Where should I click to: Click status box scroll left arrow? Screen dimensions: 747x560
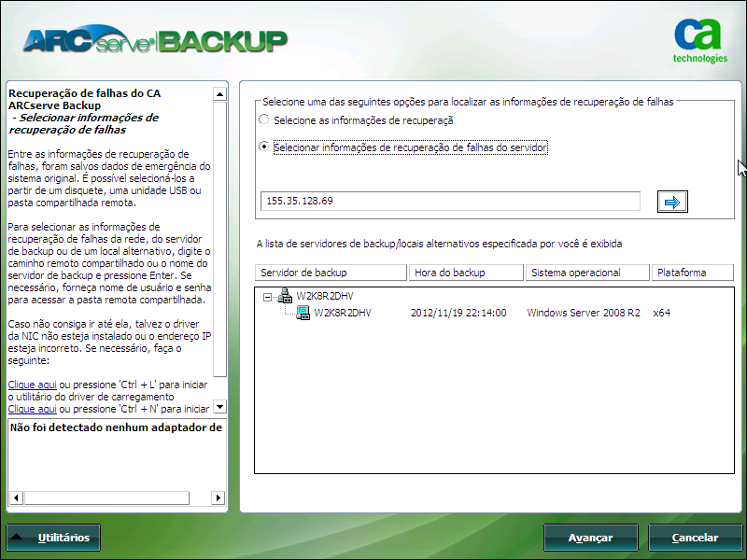[x=16, y=497]
